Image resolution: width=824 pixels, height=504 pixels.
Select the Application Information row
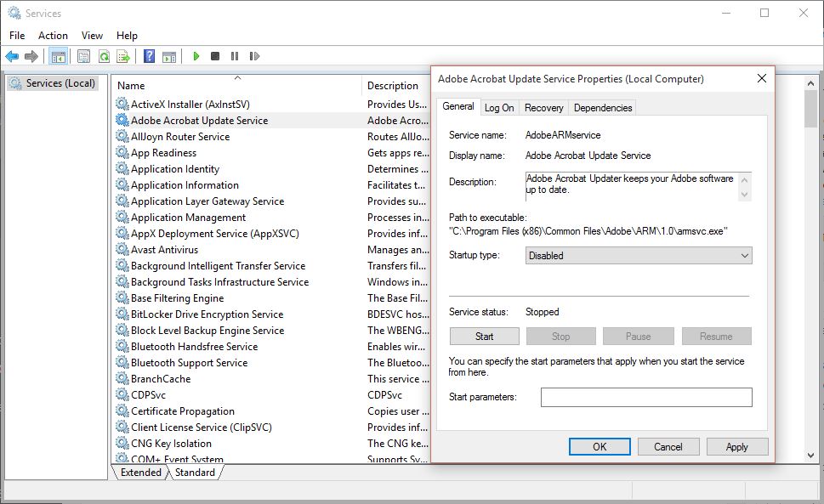271,184
